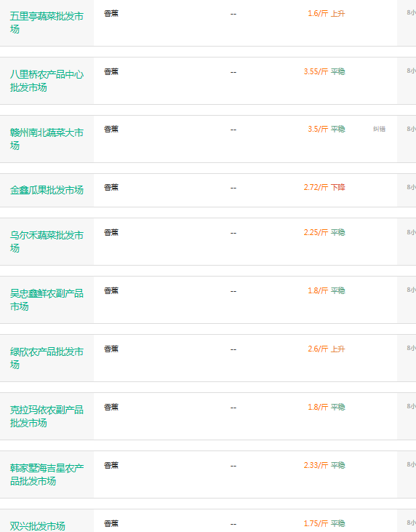Open 五里亭蔬菜批发市场 market link
The height and width of the screenshot is (532, 416).
coord(47,23)
